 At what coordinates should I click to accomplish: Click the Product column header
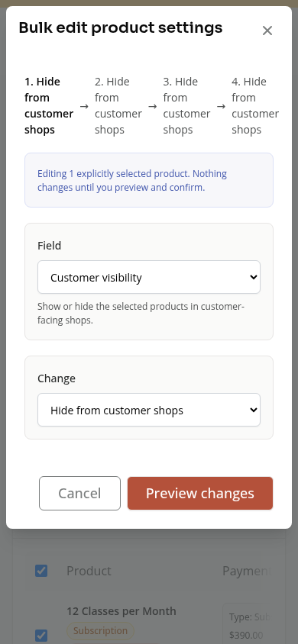click(89, 571)
